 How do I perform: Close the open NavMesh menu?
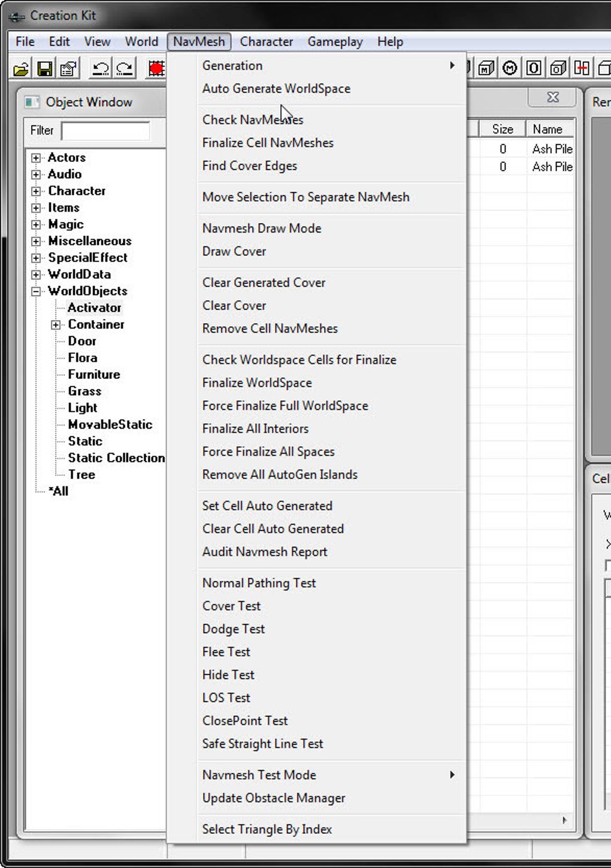[x=199, y=41]
